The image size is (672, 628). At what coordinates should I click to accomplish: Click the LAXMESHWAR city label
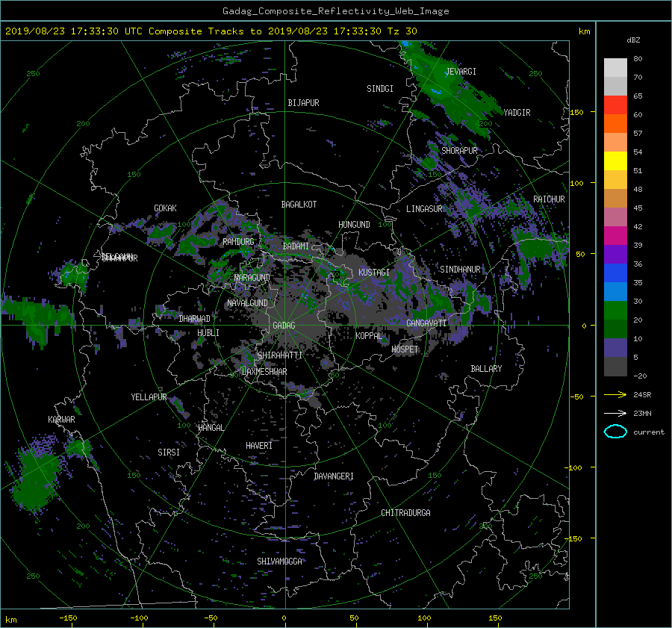coord(264,372)
